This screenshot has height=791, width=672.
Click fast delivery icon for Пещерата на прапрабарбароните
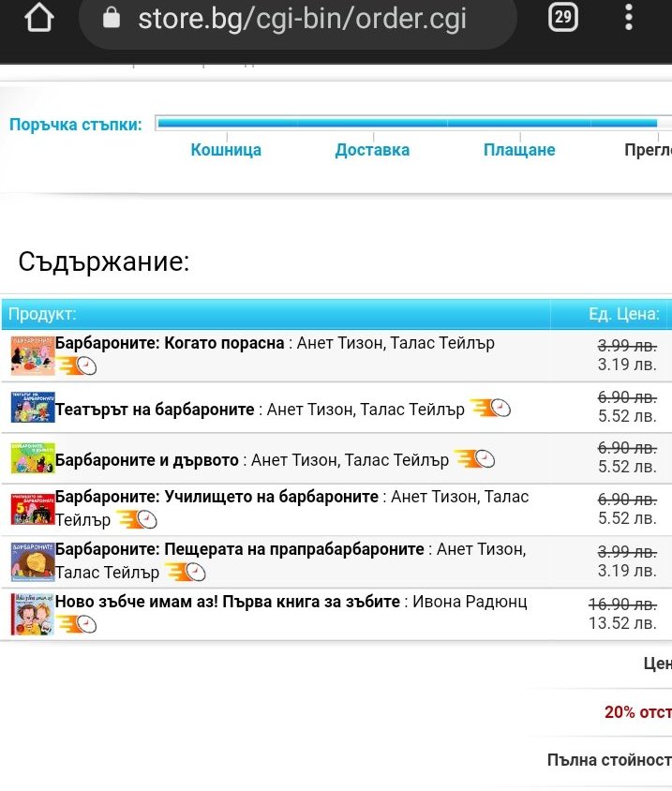[x=186, y=571]
